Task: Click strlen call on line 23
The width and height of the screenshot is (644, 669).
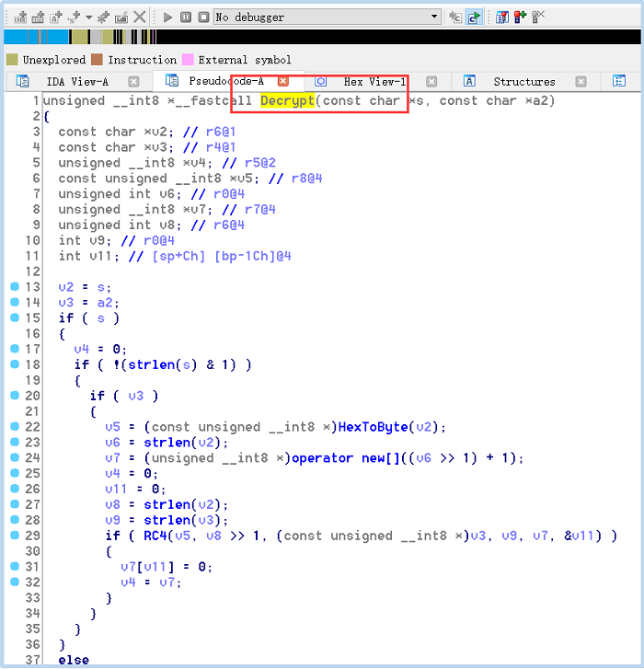Action: click(167, 443)
